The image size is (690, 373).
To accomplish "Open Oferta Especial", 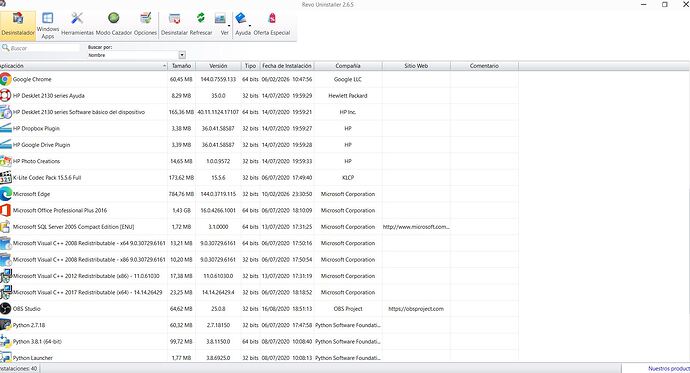I will [272, 24].
